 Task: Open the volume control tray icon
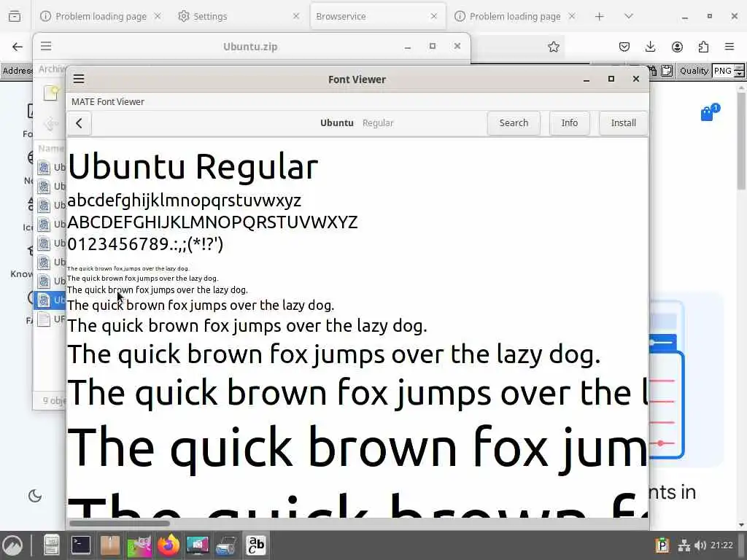tap(700, 545)
